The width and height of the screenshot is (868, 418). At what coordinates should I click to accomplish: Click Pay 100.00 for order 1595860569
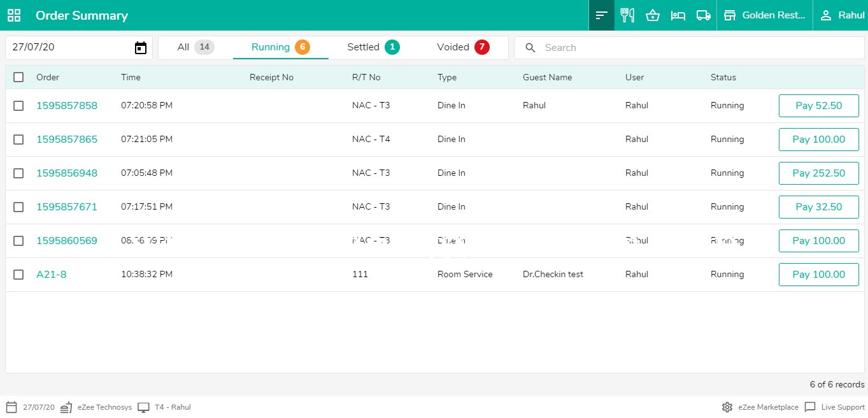click(x=819, y=241)
